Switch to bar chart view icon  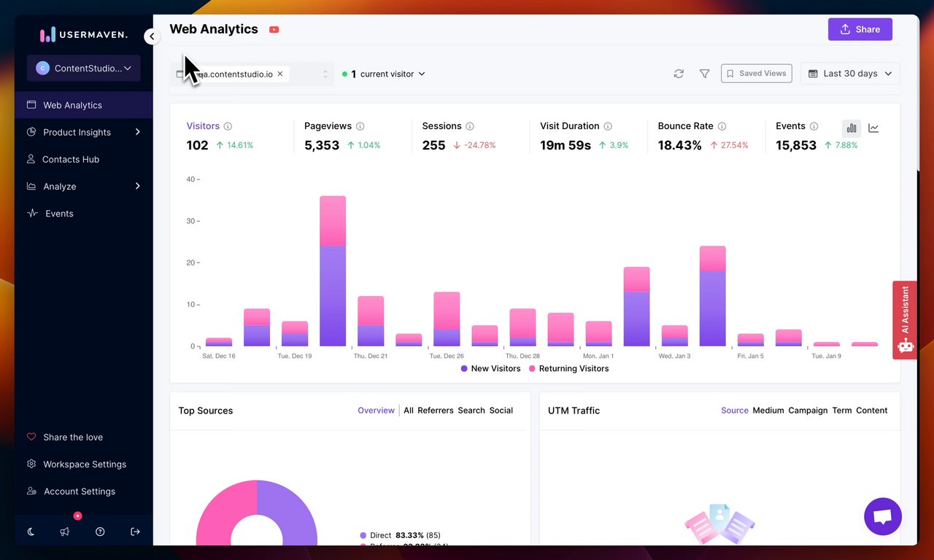click(852, 128)
